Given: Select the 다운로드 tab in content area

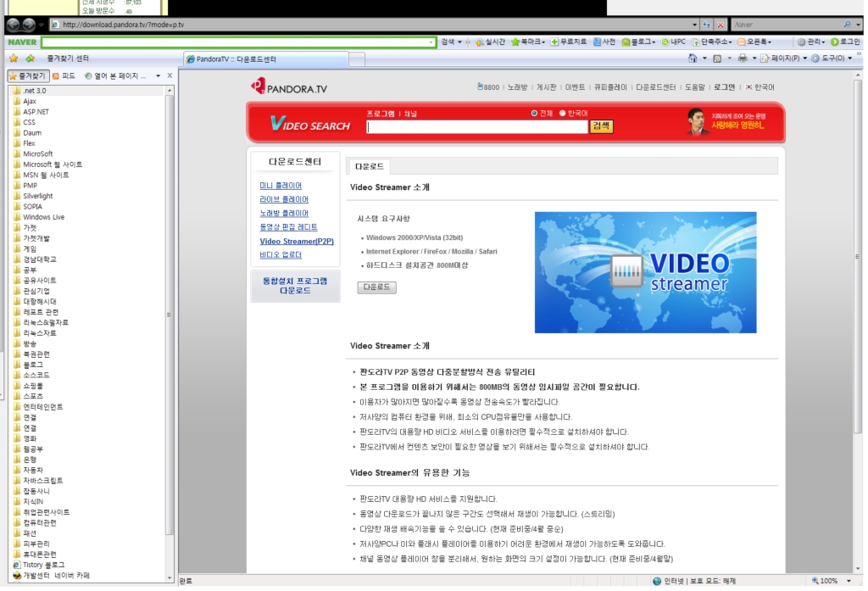Looking at the screenshot, I should click(370, 166).
